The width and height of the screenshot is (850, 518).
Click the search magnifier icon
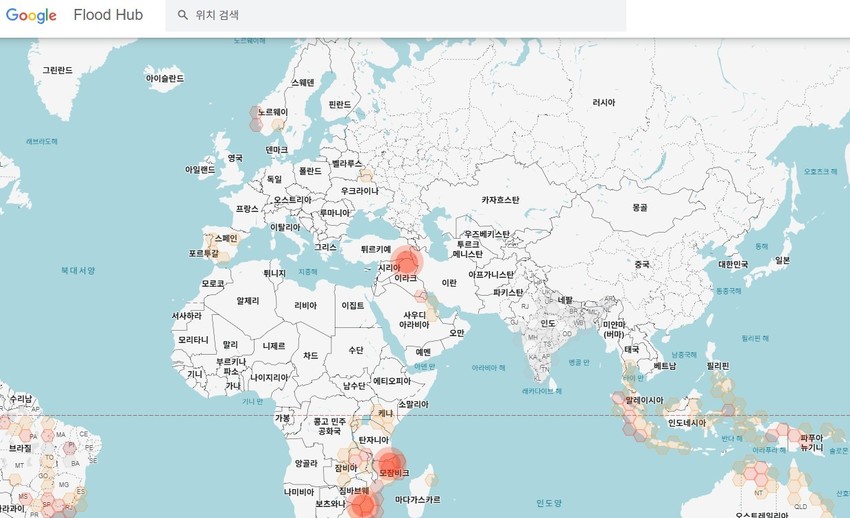(183, 15)
